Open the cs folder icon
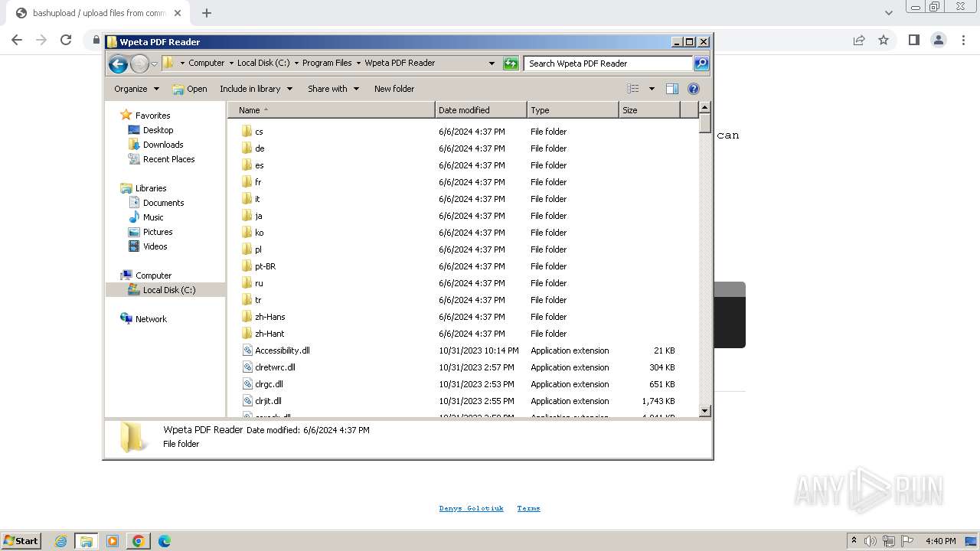 (x=247, y=131)
